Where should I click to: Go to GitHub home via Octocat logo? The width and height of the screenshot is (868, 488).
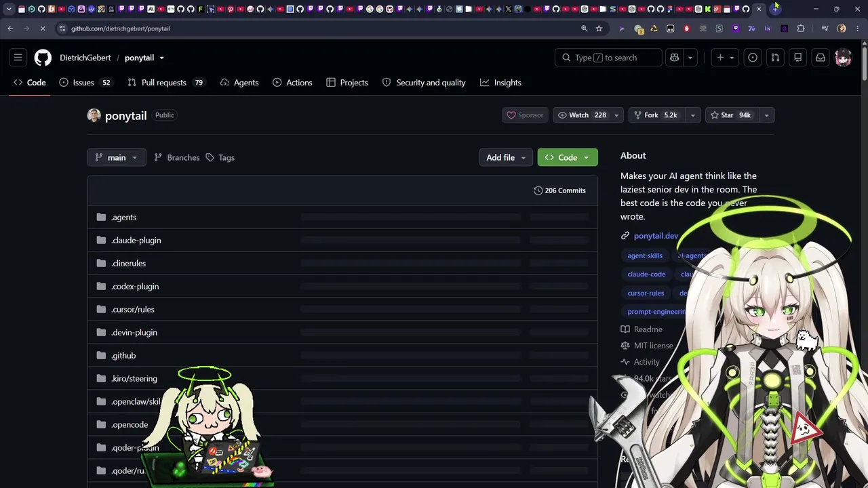point(43,58)
